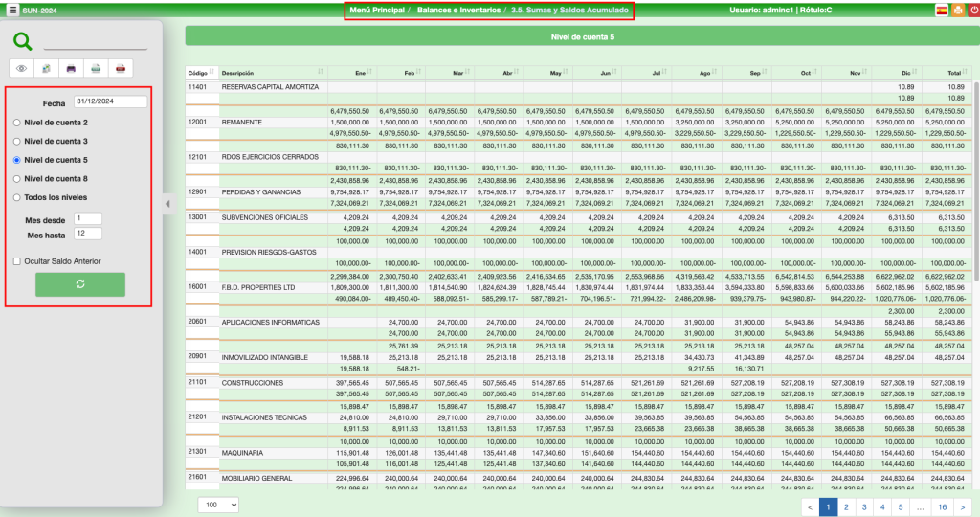
Task: Click the green magnifying glass search icon
Action: click(x=23, y=41)
